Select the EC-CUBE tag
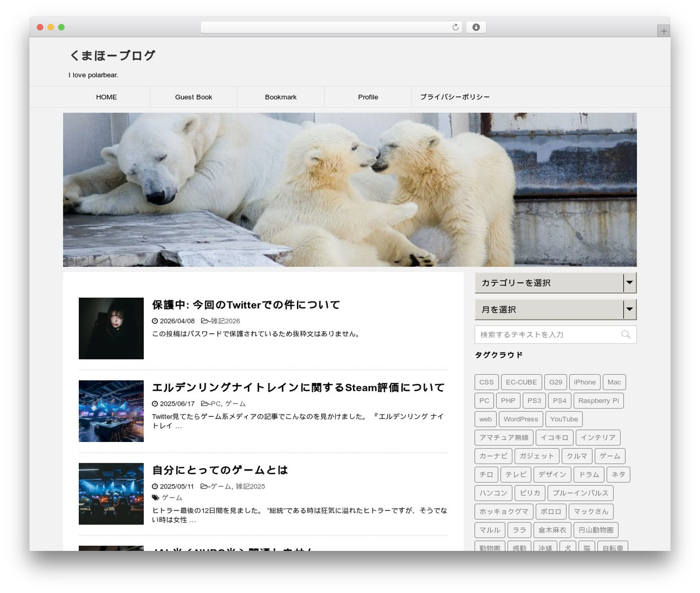This screenshot has height=593, width=700. 521,382
